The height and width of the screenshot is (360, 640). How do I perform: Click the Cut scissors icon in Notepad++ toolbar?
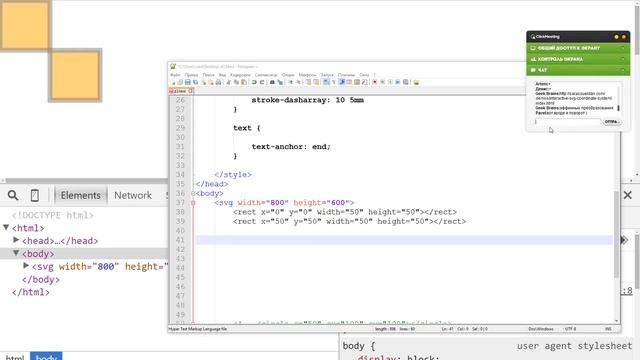pos(229,82)
